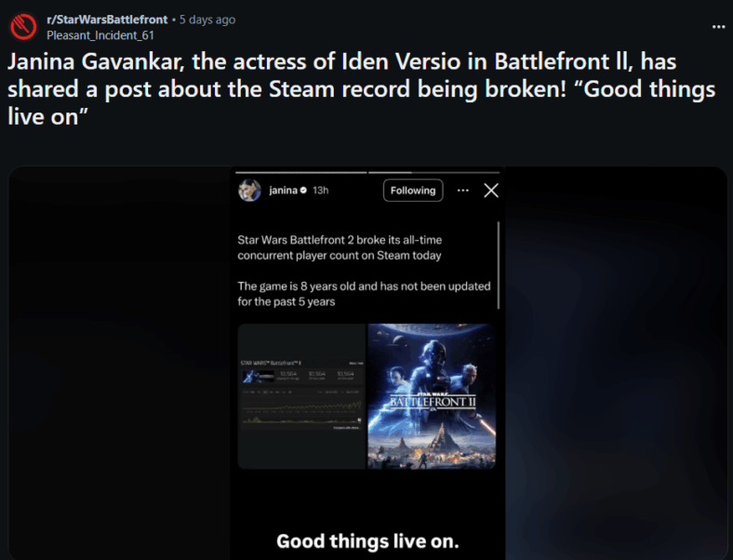The image size is (733, 560).
Task: Click the '5 days ago' post timestamp
Action: click(x=207, y=20)
